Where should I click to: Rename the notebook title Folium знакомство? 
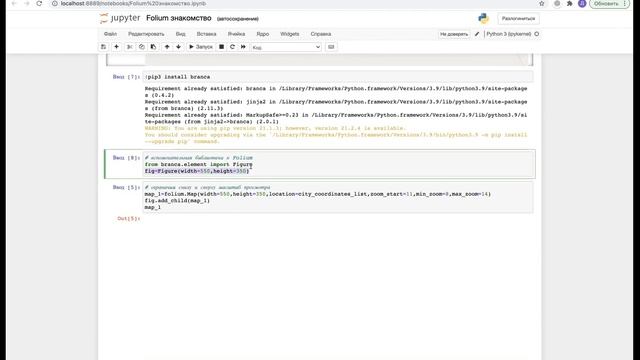[179, 18]
